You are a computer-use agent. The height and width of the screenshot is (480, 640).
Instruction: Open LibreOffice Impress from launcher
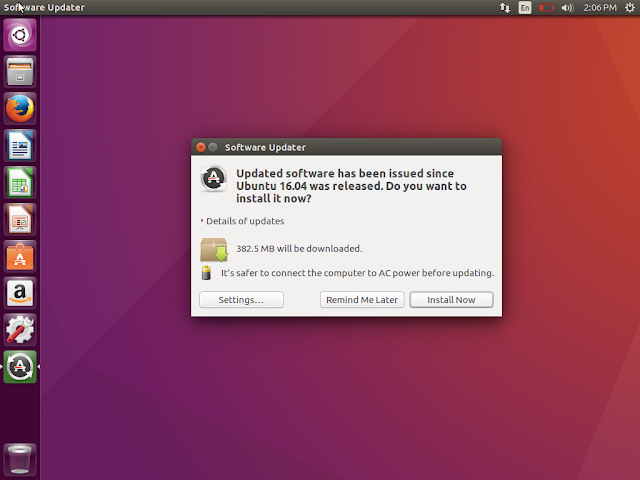20,219
